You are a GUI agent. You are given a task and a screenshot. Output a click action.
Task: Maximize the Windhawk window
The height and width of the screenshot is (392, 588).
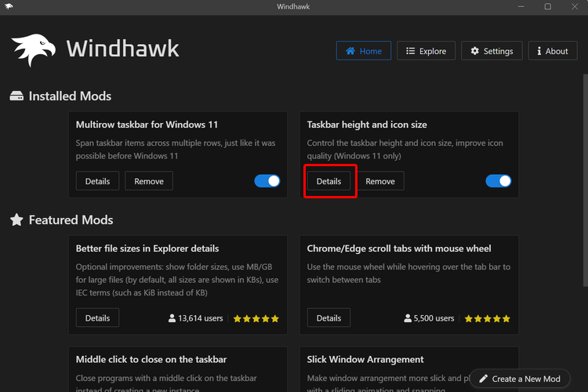coord(547,6)
